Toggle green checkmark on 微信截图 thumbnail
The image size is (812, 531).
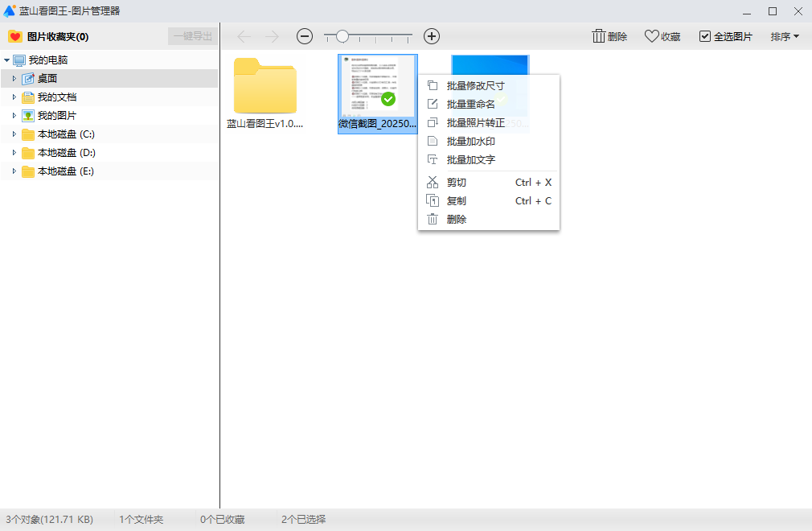coord(388,99)
